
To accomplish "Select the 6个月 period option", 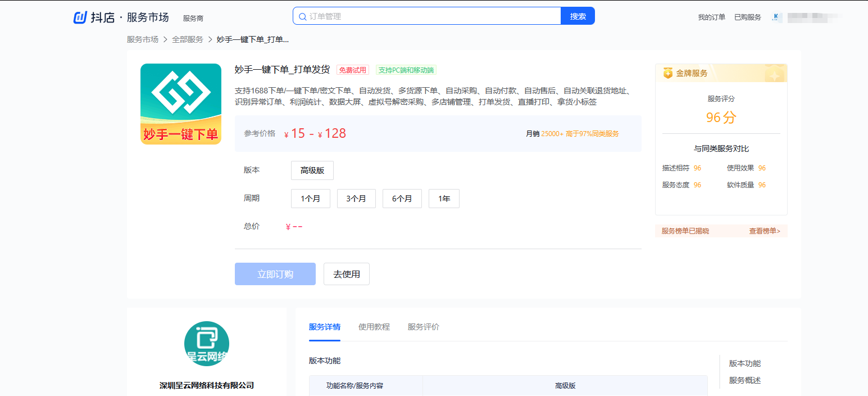I will (x=402, y=199).
